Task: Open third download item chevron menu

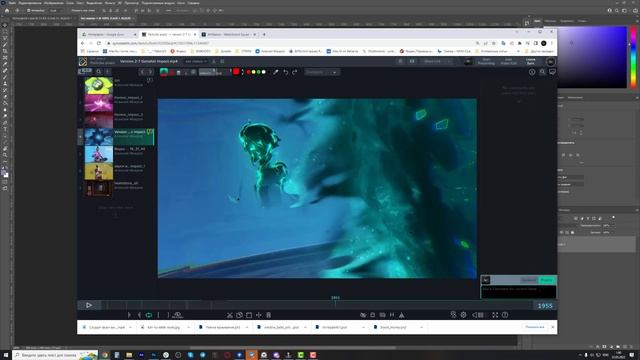Action: (247, 327)
